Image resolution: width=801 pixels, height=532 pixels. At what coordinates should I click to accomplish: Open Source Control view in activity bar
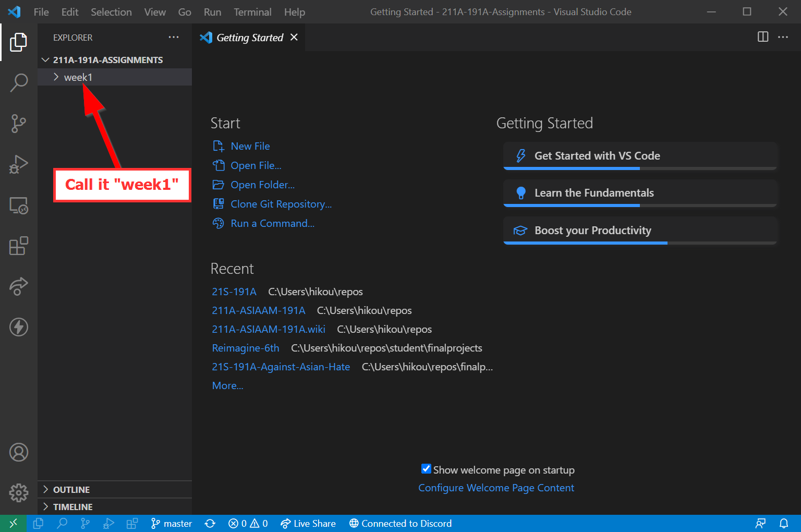(x=19, y=124)
